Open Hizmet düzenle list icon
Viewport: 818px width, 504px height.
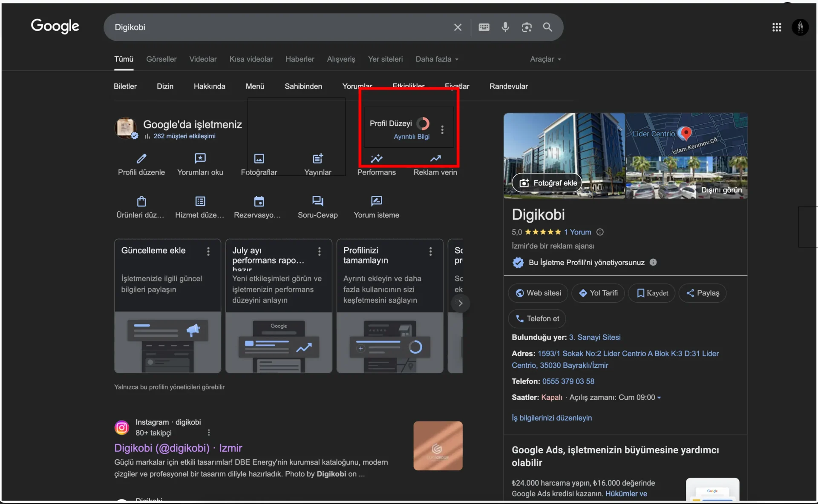200,201
